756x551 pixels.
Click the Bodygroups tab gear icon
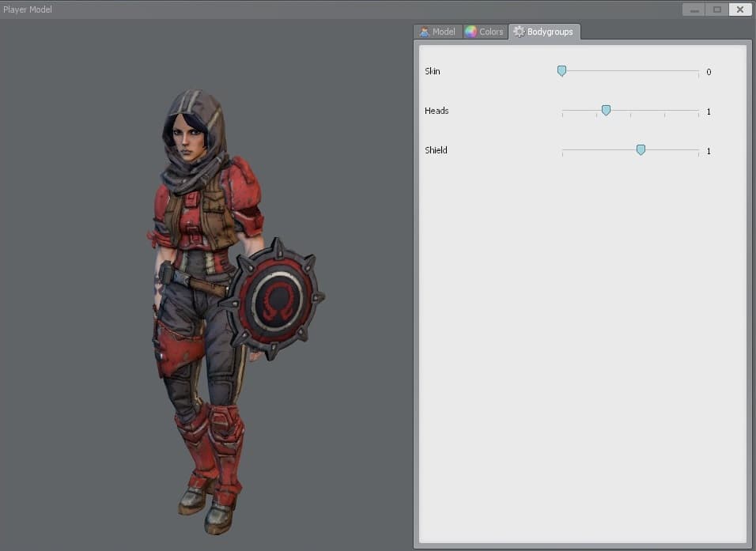[x=519, y=32]
